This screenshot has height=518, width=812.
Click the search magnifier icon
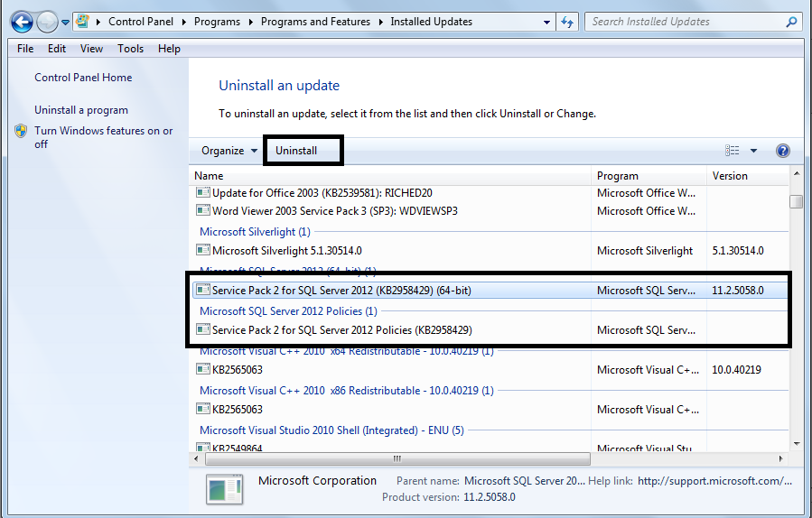click(x=790, y=22)
